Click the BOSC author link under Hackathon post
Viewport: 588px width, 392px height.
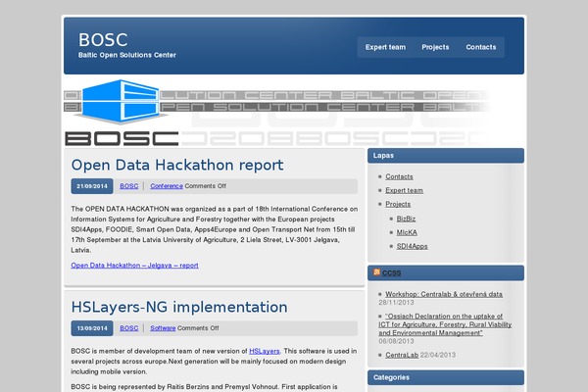(129, 186)
